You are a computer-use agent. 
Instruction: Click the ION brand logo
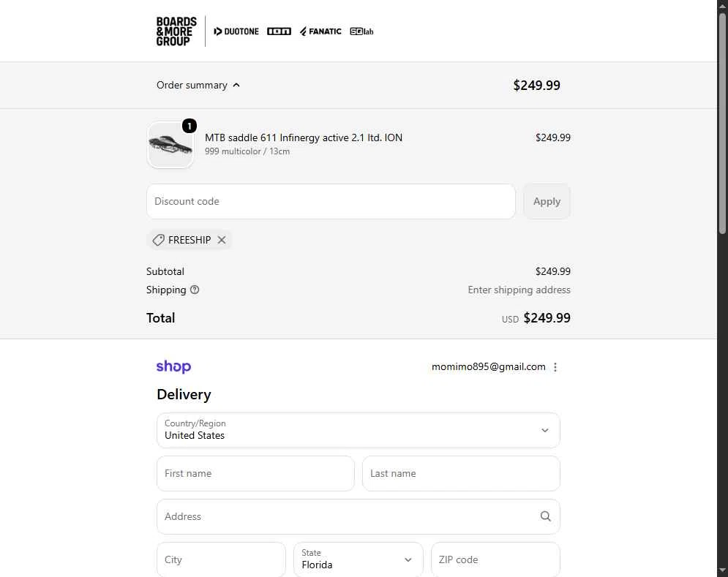click(279, 31)
